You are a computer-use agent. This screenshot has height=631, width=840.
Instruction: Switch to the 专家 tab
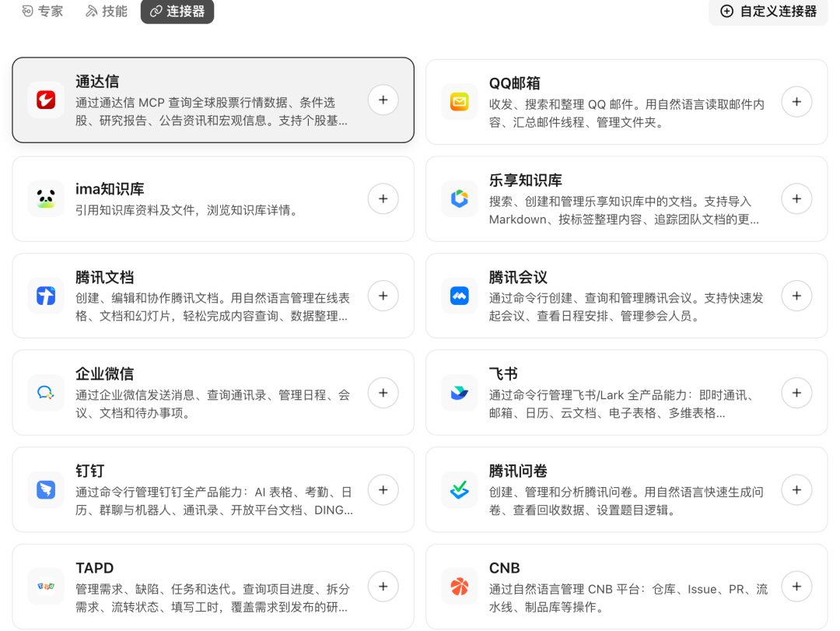coord(42,11)
